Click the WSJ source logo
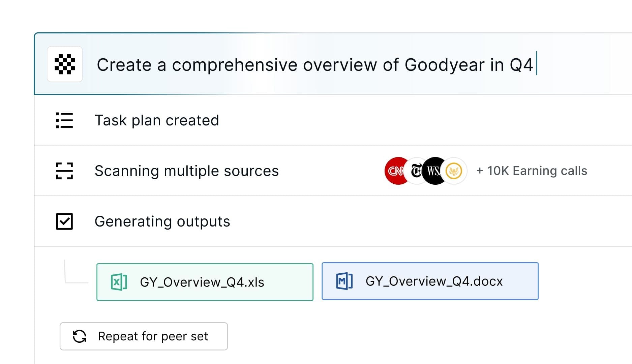The image size is (632, 364). coord(434,171)
